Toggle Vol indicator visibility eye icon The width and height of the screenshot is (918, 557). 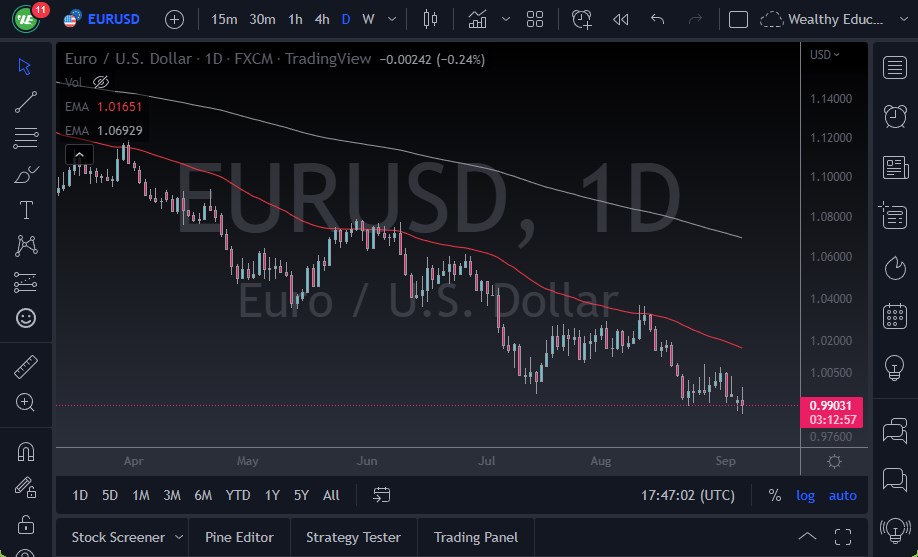pos(101,82)
